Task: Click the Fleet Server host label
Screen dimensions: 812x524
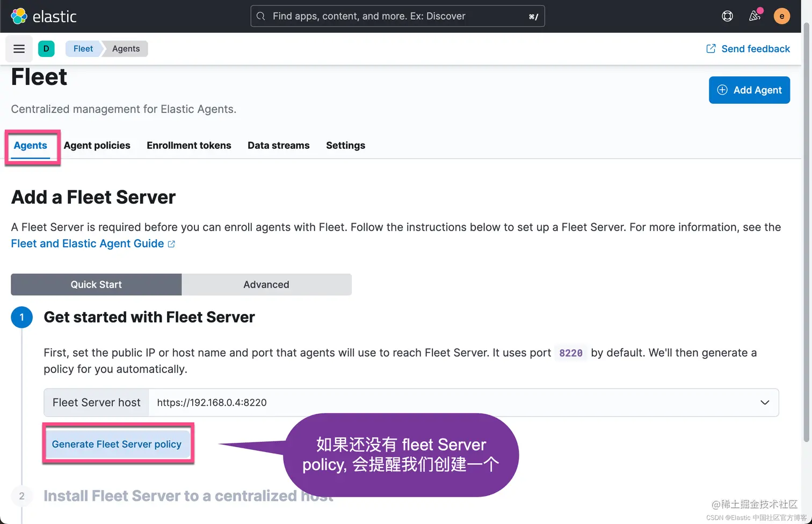Action: [97, 403]
